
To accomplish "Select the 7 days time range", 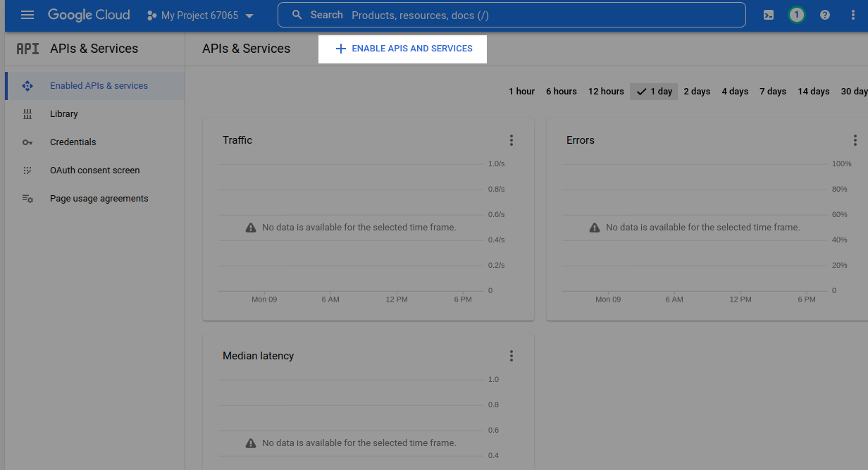I will [x=772, y=92].
